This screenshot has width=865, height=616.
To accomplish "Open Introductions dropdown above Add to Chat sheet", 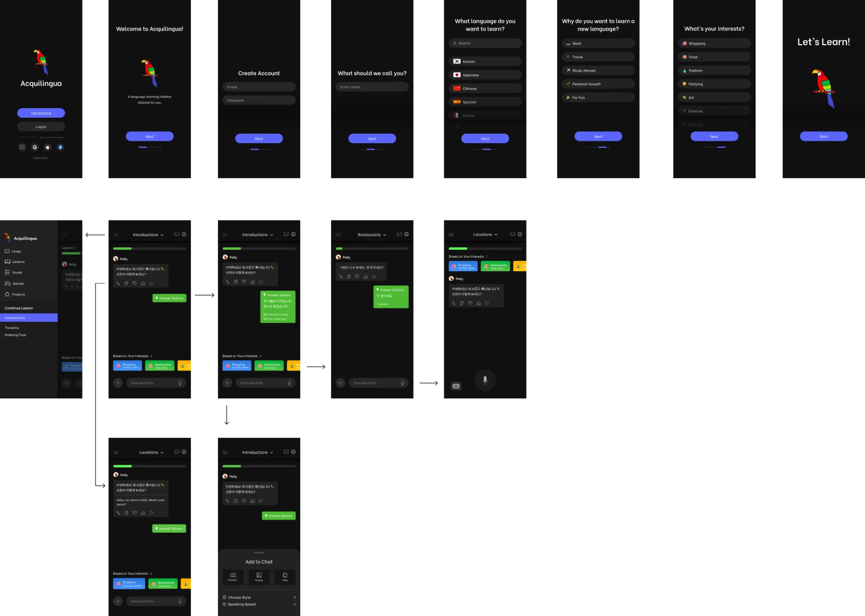I will point(258,452).
